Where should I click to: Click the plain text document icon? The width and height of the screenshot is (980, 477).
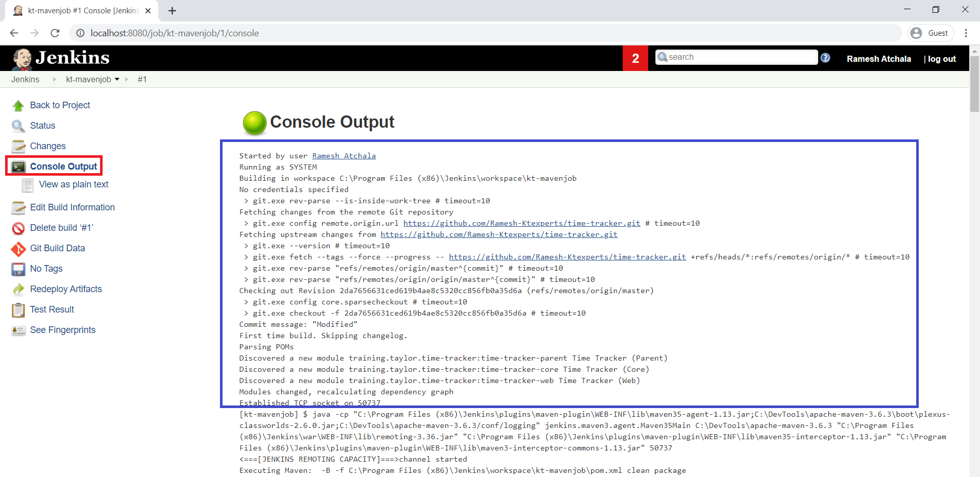28,185
